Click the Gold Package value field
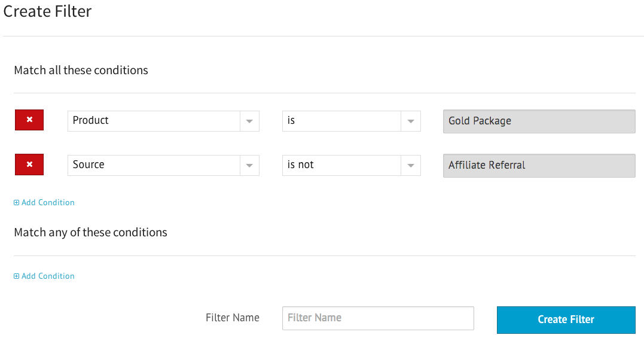The height and width of the screenshot is (341, 644). click(x=539, y=121)
